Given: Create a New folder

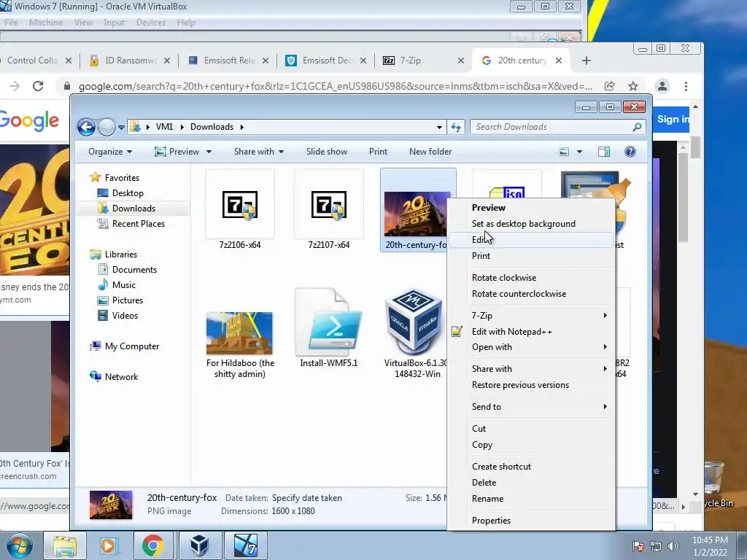Looking at the screenshot, I should [x=430, y=152].
